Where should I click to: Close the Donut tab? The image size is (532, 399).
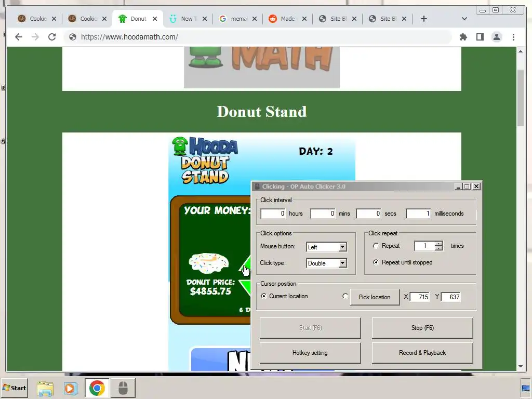point(155,19)
